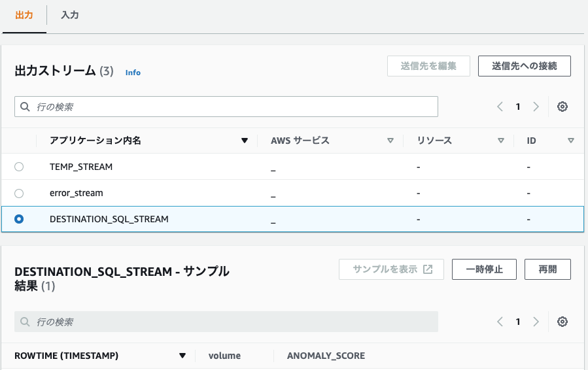The height and width of the screenshot is (370, 588).
Task: Focus the output streams 行の検索 field
Action: pyautogui.click(x=226, y=107)
